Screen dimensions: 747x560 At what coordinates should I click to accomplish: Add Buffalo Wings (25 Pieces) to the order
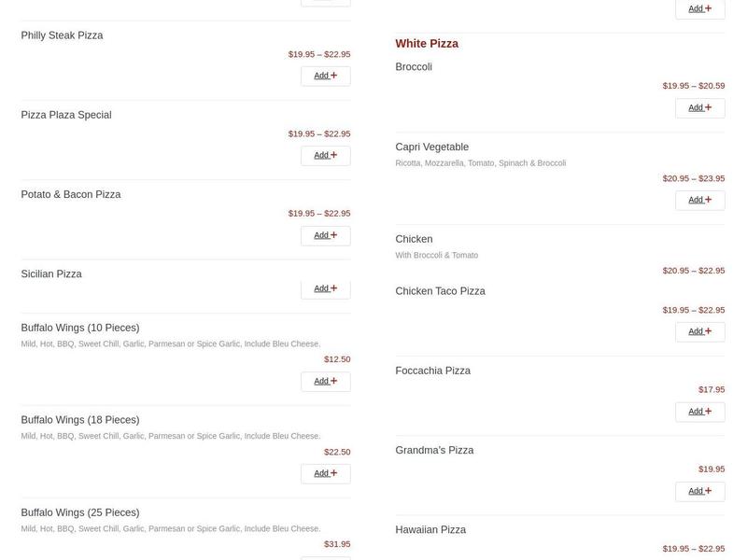pyautogui.click(x=325, y=557)
